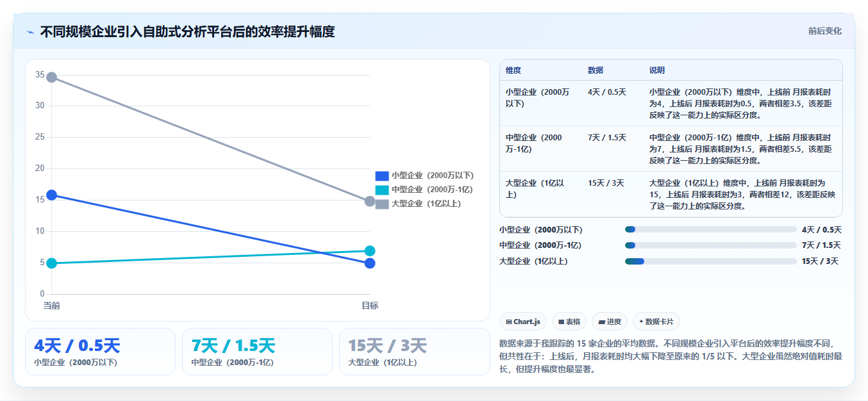Screen dimensions: 868x401
Task: Click the 0 y-axis tick label
Action: [42, 294]
